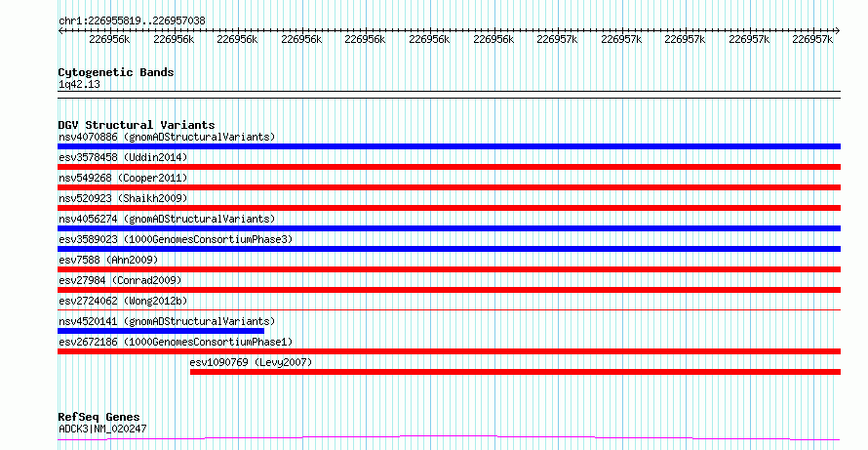Open variant esv7588 (Ahn2009) label
868x450 pixels.
point(108,260)
